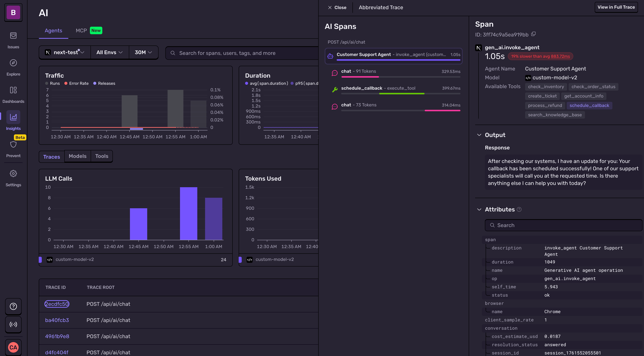Open the 30M time range dropdown
This screenshot has width=644, height=356.
tap(143, 52)
